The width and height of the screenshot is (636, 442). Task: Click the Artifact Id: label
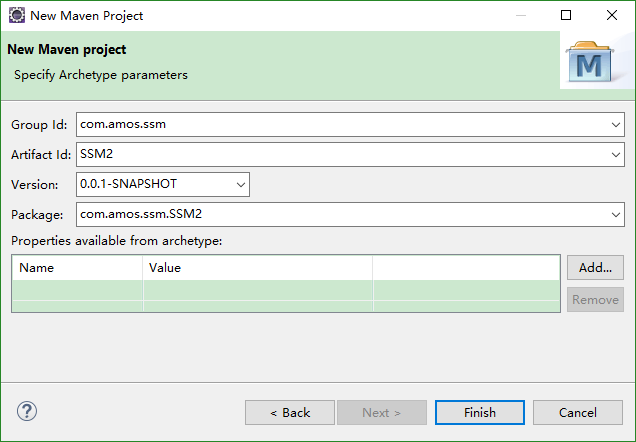click(41, 154)
